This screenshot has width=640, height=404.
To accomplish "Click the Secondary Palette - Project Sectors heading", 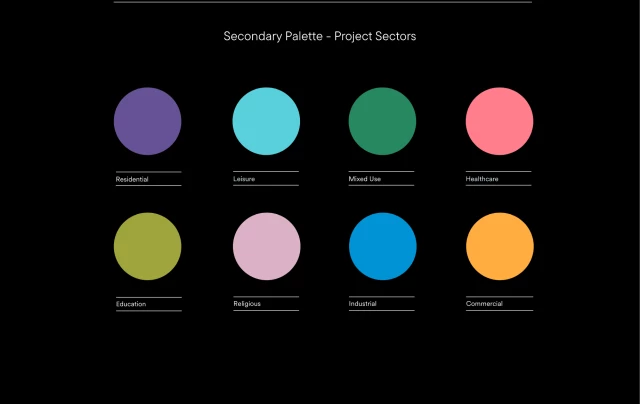I will (x=319, y=36).
